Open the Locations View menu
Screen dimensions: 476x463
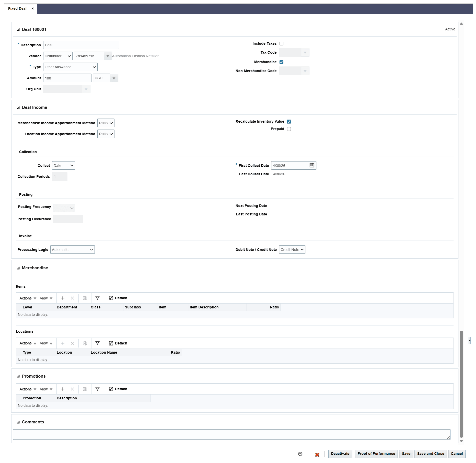[x=46, y=343]
